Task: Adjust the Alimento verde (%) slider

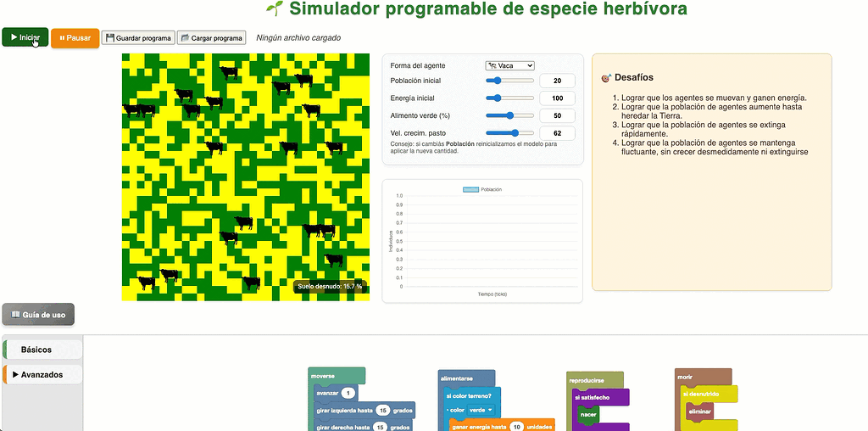Action: pyautogui.click(x=509, y=115)
